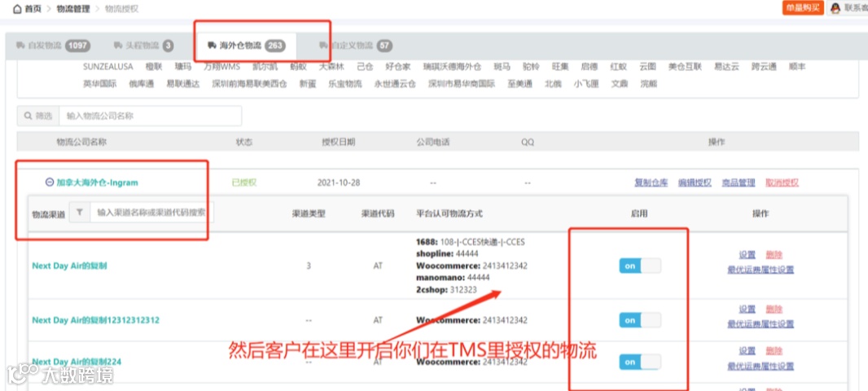Open 最优运费属性设置 for Next Day Air的复制12312312312
This screenshot has height=391, width=868.
(x=761, y=324)
